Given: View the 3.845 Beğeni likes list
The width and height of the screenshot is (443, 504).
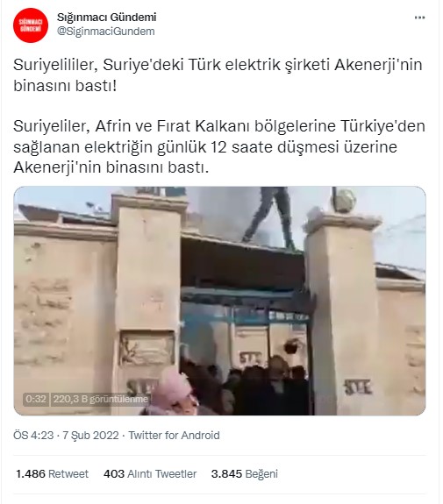Looking at the screenshot, I should (245, 474).
